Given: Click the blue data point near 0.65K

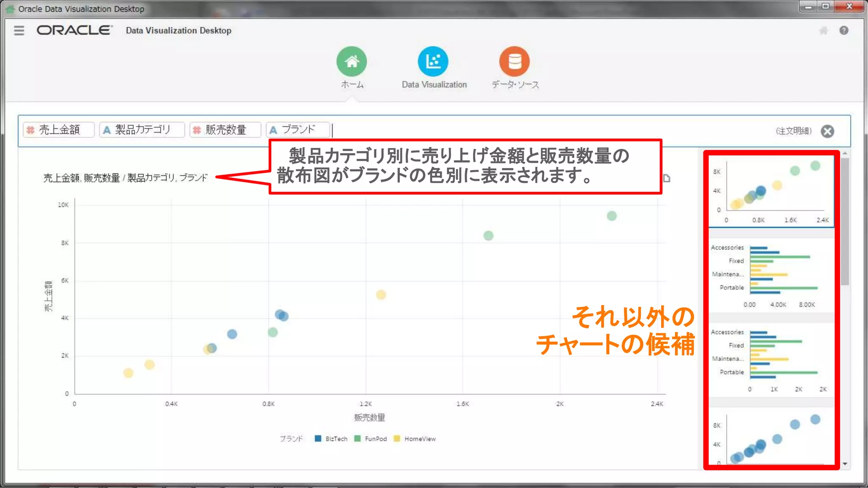Looking at the screenshot, I should coord(232,334).
